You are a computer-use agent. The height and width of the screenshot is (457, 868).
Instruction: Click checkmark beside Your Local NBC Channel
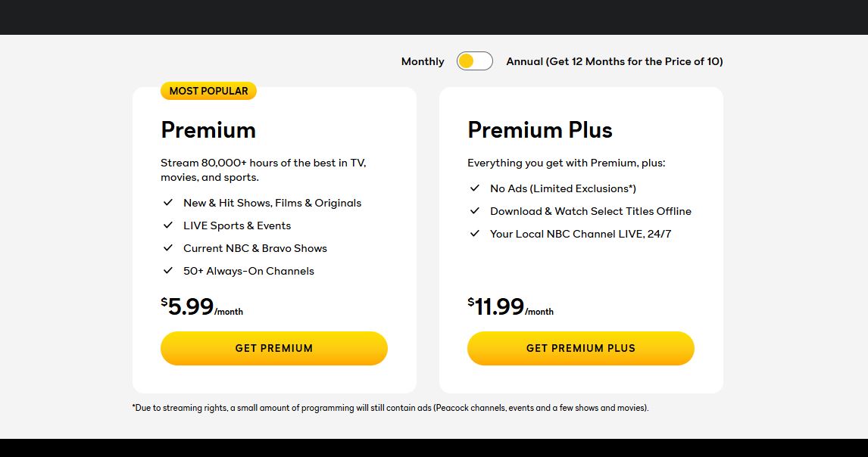click(474, 234)
